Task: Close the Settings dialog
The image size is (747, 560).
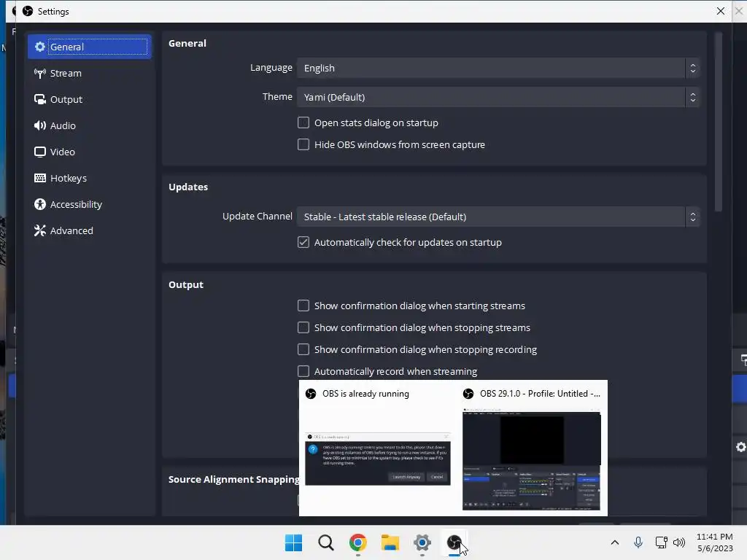Action: tap(720, 11)
